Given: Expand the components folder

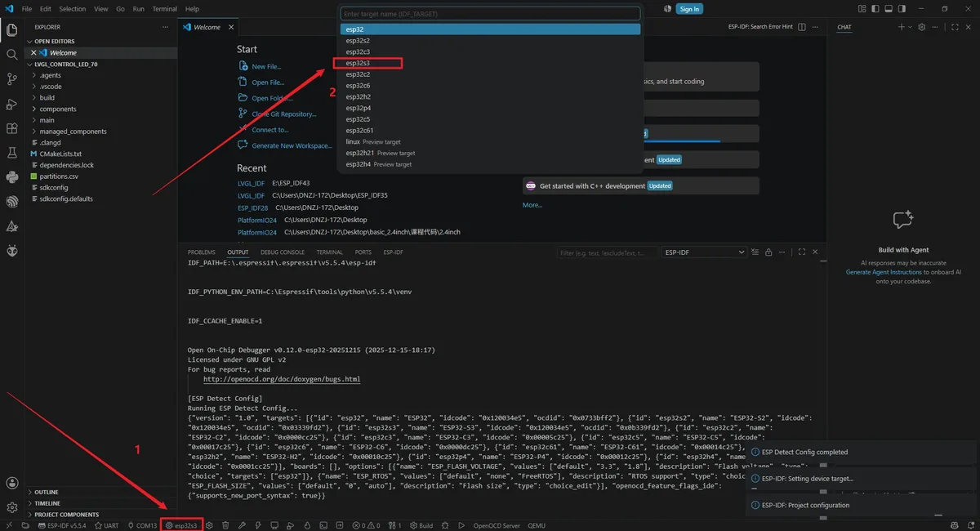Looking at the screenshot, I should pos(100,109).
